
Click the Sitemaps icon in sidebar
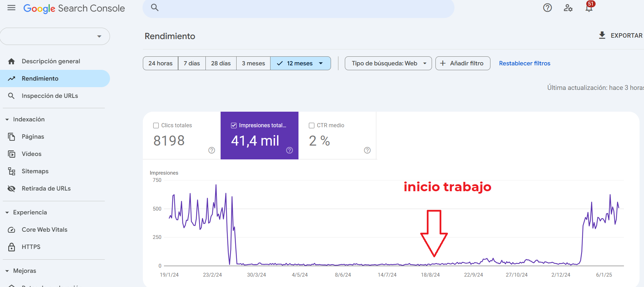click(11, 171)
